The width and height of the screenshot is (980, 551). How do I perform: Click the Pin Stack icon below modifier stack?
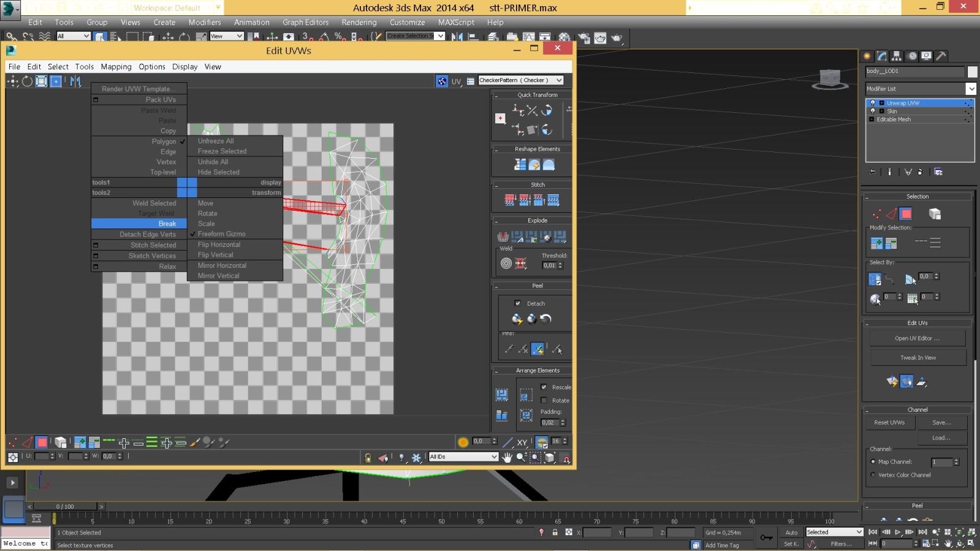click(x=873, y=172)
